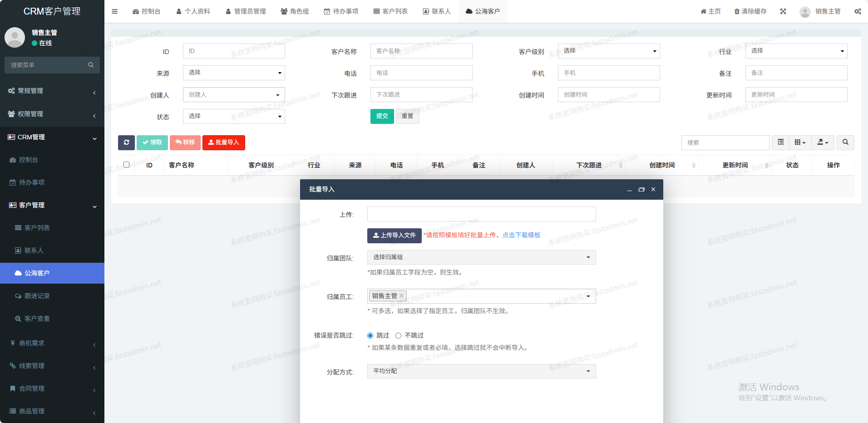Open the export data icon dropdown
The image size is (868, 423).
tap(823, 143)
